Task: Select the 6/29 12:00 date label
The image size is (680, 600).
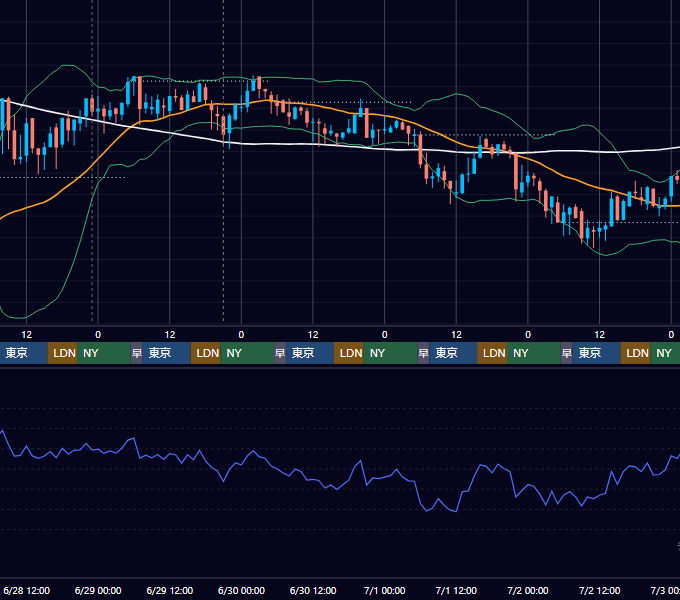Action: tap(170, 590)
